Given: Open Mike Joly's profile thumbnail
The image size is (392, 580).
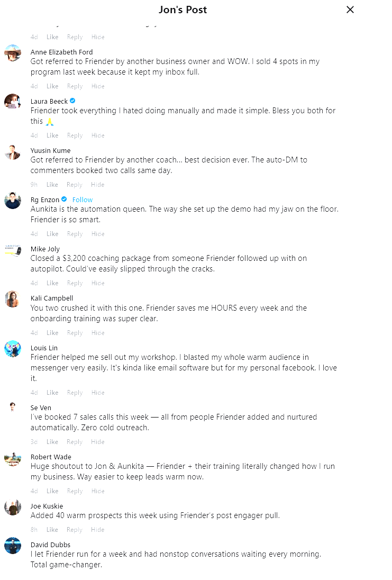Looking at the screenshot, I should [x=13, y=250].
